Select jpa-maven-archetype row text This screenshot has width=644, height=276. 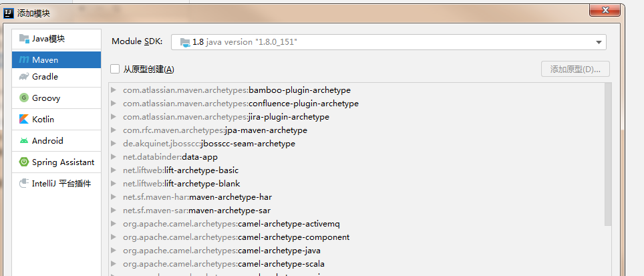215,130
